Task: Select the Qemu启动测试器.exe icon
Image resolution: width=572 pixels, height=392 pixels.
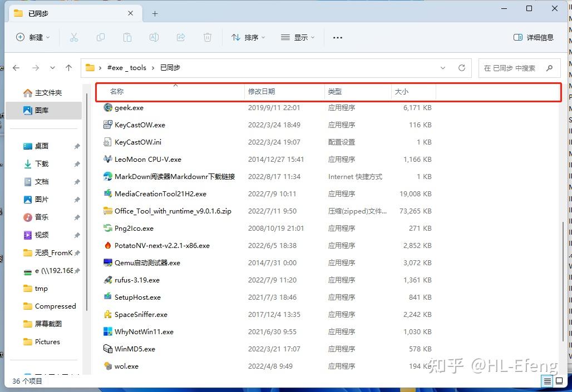Action: point(107,262)
